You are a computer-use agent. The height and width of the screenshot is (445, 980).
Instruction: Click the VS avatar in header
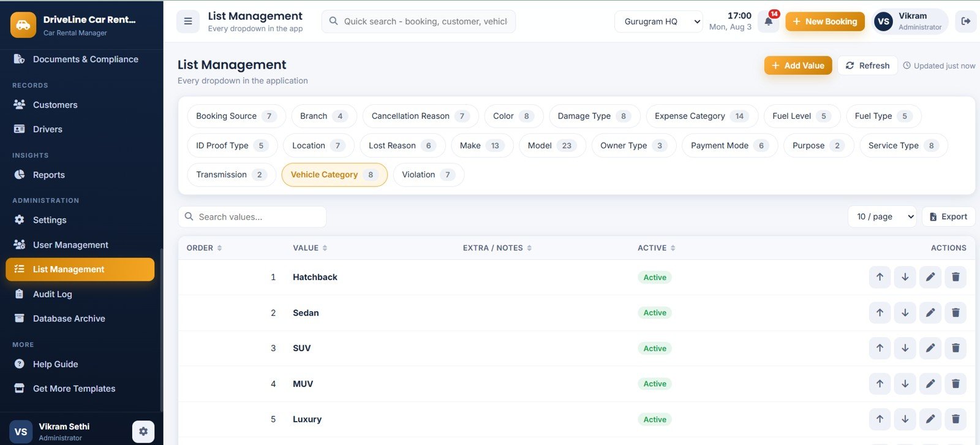tap(883, 21)
